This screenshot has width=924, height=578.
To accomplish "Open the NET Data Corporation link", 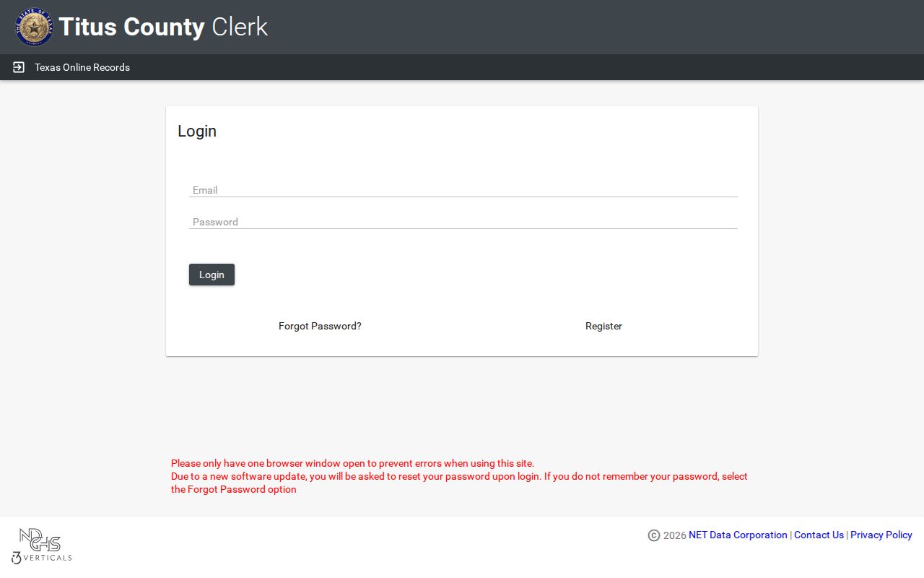I will point(738,535).
